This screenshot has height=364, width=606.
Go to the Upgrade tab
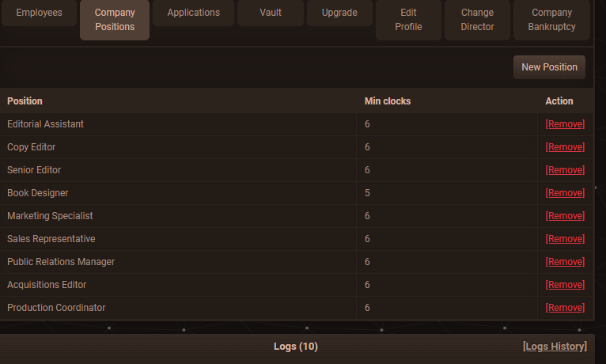(x=339, y=13)
